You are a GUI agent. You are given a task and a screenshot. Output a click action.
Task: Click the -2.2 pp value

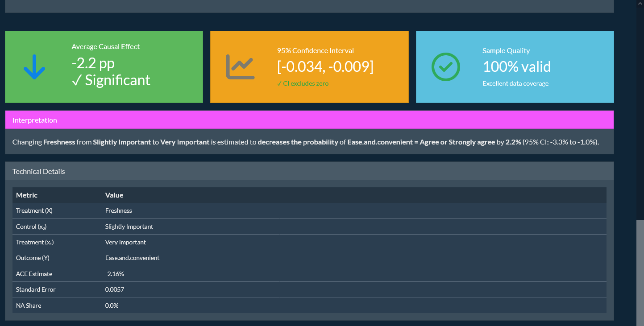(93, 64)
